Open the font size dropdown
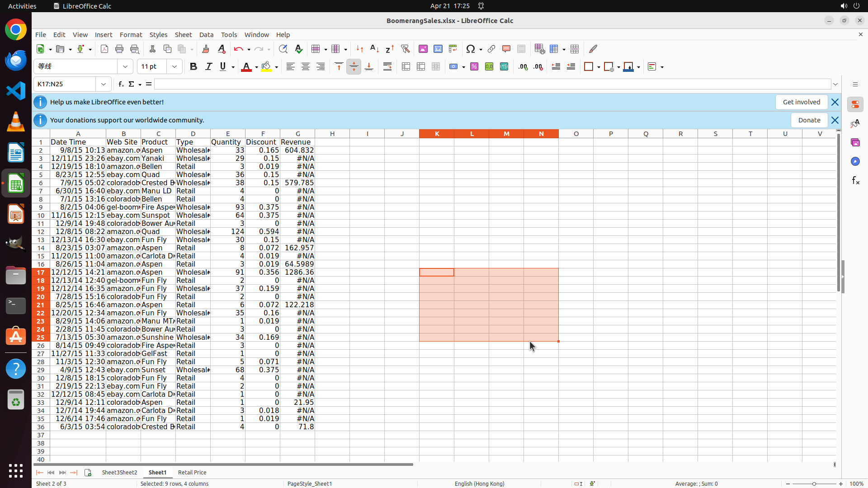Image resolution: width=868 pixels, height=488 pixels. click(175, 67)
